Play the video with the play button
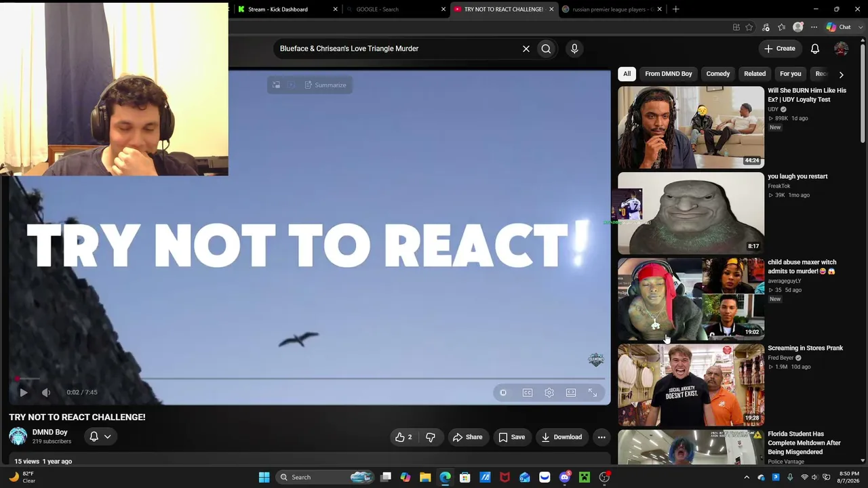Screen dimensions: 868x488 pyautogui.click(x=23, y=392)
